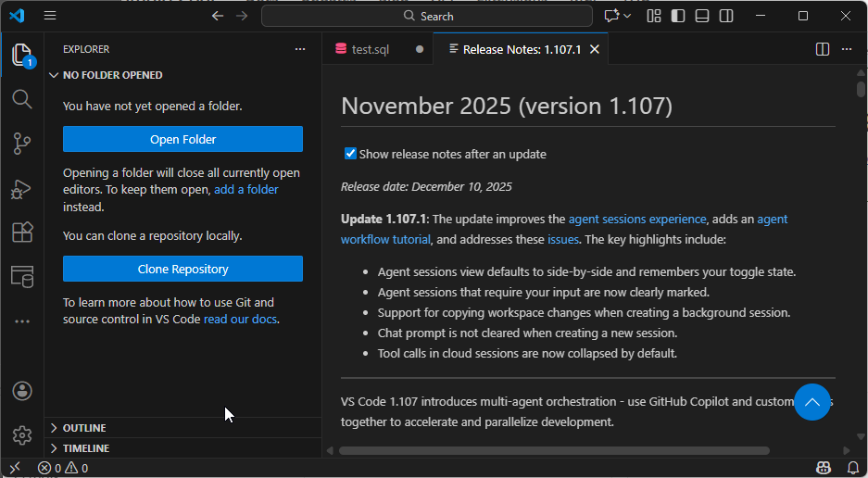Go back with the left arrow
This screenshot has height=478, width=868.
pyautogui.click(x=218, y=16)
